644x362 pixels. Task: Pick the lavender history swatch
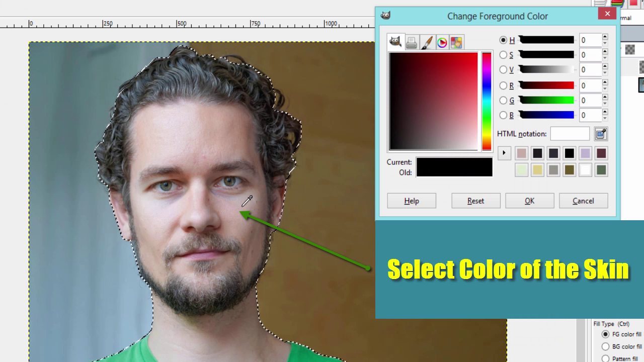pos(585,153)
